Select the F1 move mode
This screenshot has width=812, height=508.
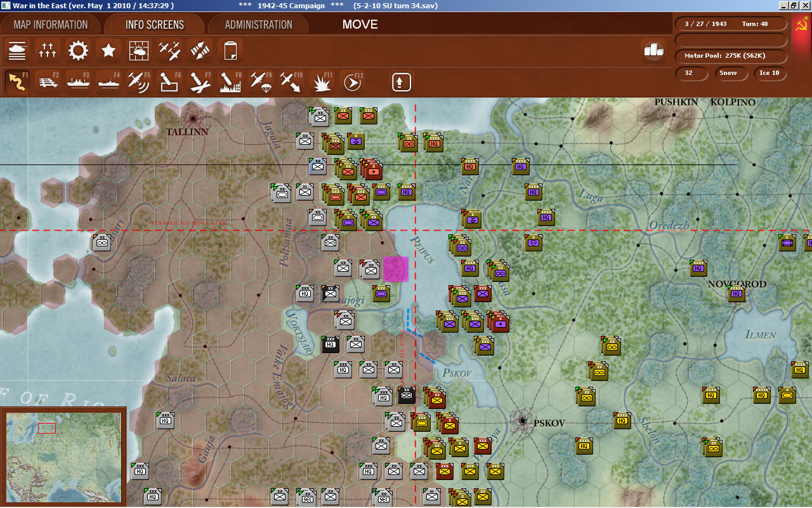(18, 82)
